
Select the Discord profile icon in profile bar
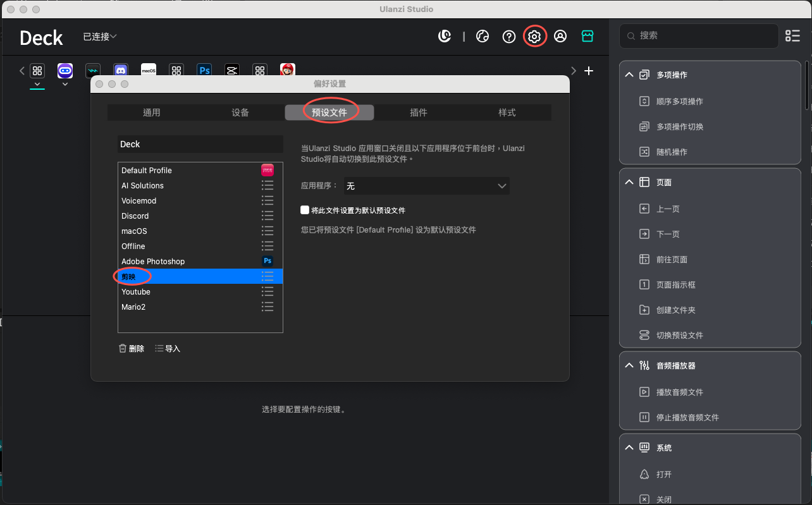click(121, 70)
